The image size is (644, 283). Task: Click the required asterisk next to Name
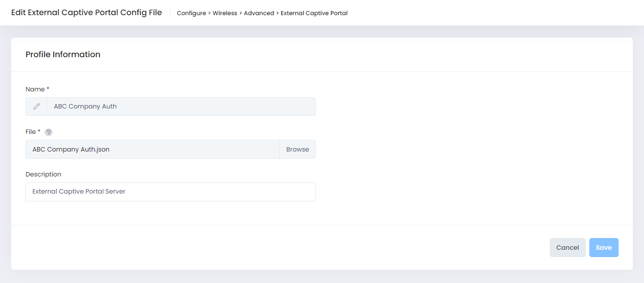click(48, 89)
